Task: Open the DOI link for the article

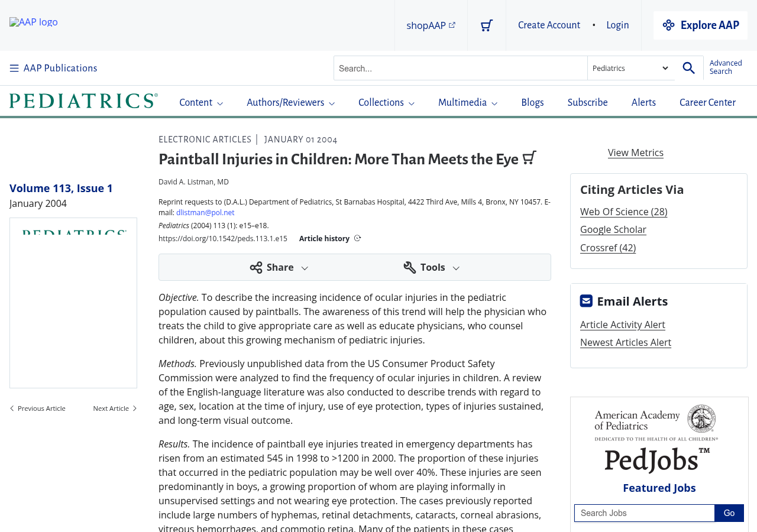Action: point(223,239)
